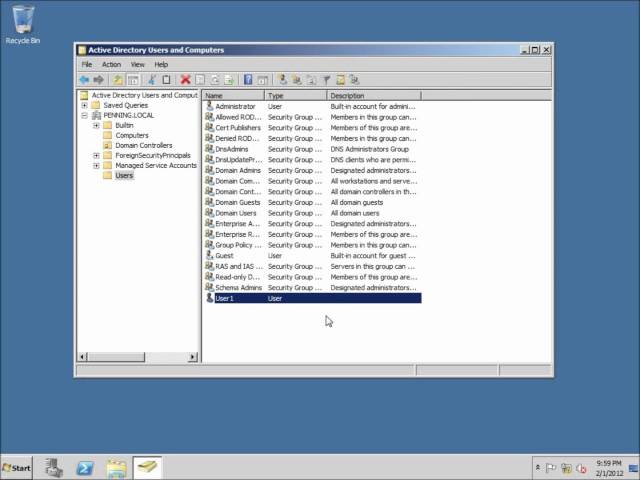Click the Refresh toolbar icon
Image resolution: width=640 pixels, height=480 pixels.
point(215,80)
